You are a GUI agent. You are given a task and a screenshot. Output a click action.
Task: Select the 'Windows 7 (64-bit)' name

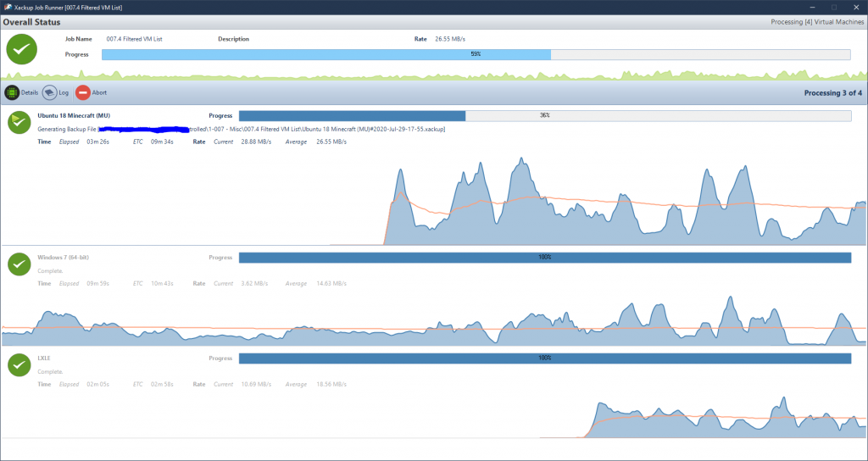[63, 258]
